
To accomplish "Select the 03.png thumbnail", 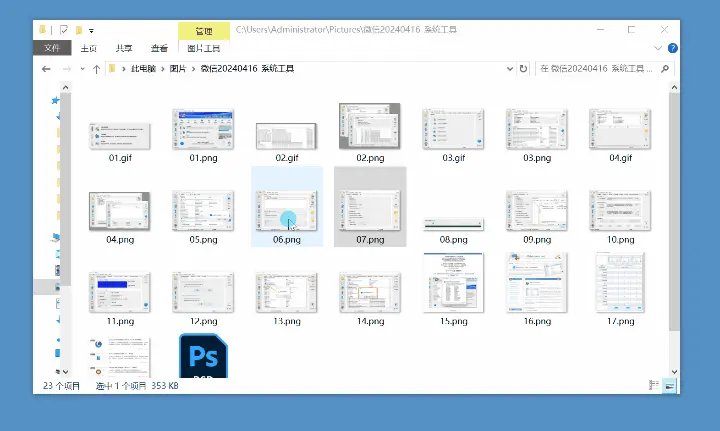I will pyautogui.click(x=537, y=129).
